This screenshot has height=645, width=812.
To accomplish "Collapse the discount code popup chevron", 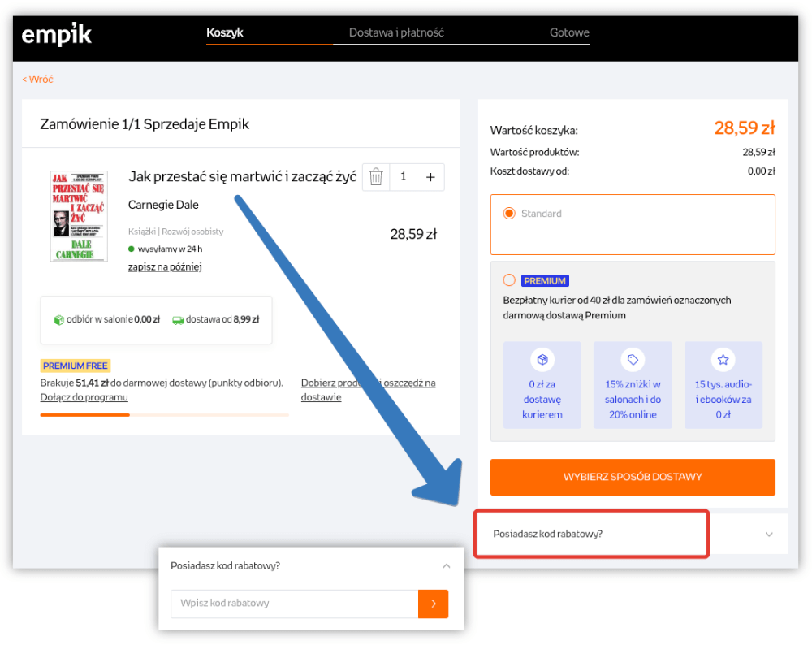I will pos(446,566).
